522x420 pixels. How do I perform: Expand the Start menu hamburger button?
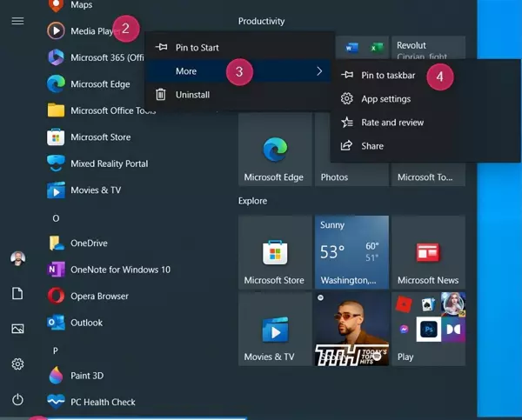17,21
